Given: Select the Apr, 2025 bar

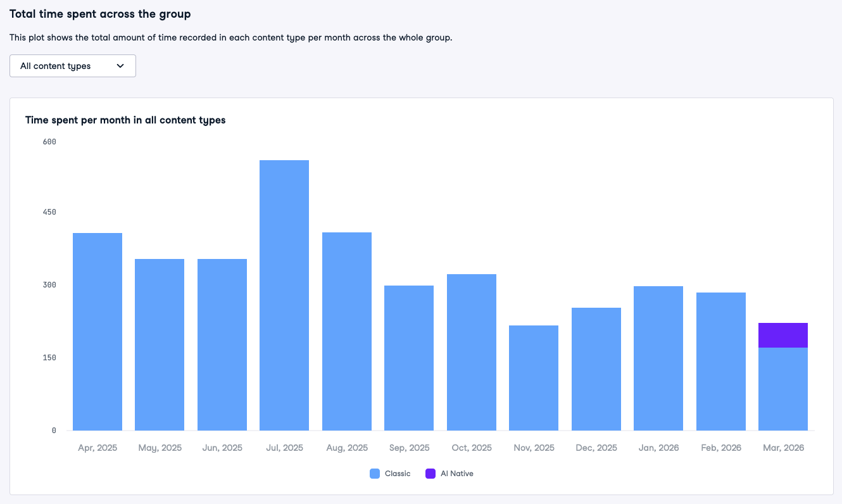Looking at the screenshot, I should click(x=97, y=332).
